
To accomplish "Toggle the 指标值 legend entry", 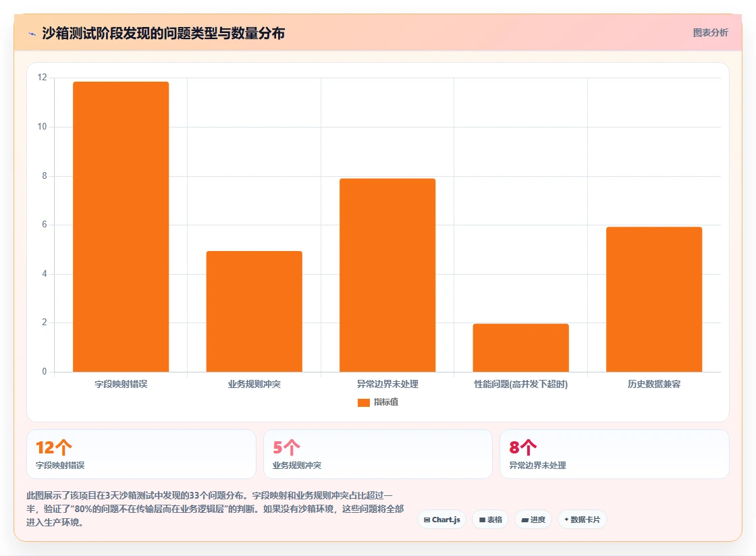I will click(378, 402).
